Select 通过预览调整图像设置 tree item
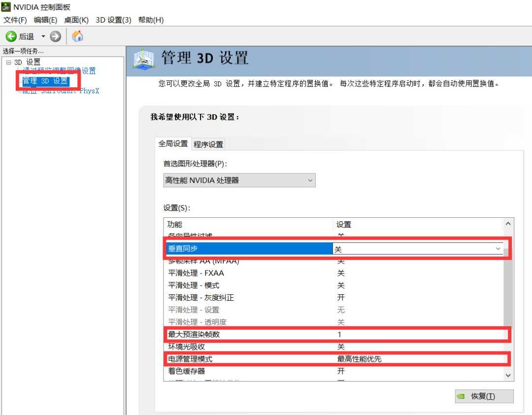Viewport: 532px width, 415px height. pos(59,70)
